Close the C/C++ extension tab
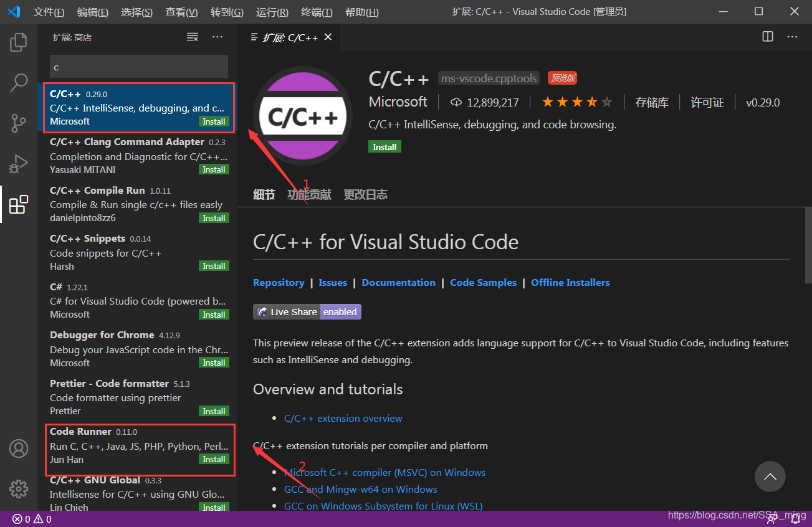 click(x=328, y=37)
